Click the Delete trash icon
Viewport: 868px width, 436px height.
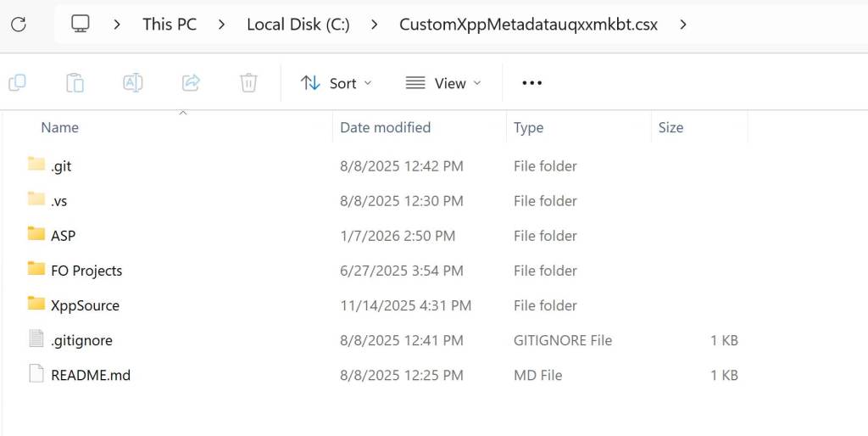(248, 82)
